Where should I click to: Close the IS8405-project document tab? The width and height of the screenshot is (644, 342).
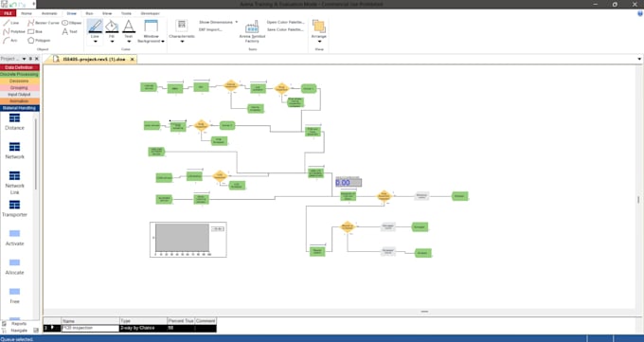133,59
